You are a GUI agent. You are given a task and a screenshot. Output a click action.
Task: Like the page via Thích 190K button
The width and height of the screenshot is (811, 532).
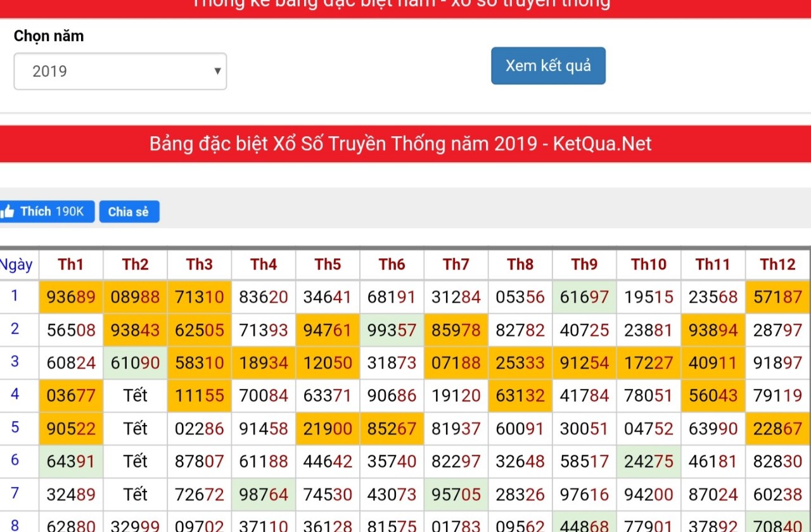tap(47, 212)
